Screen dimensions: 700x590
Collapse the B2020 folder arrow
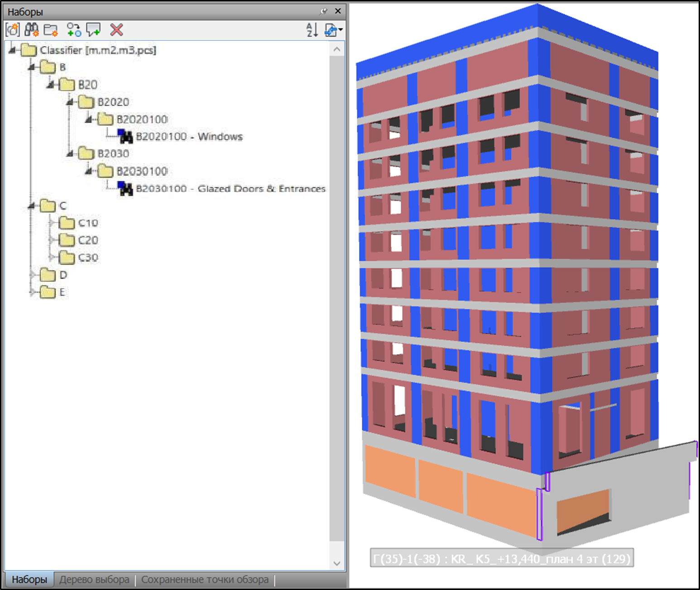pos(69,102)
